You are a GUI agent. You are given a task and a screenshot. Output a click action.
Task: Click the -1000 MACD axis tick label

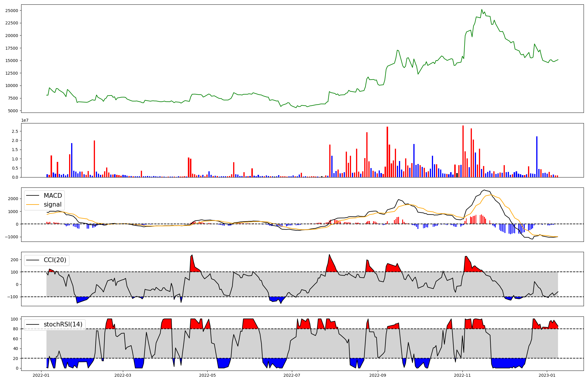11,237
